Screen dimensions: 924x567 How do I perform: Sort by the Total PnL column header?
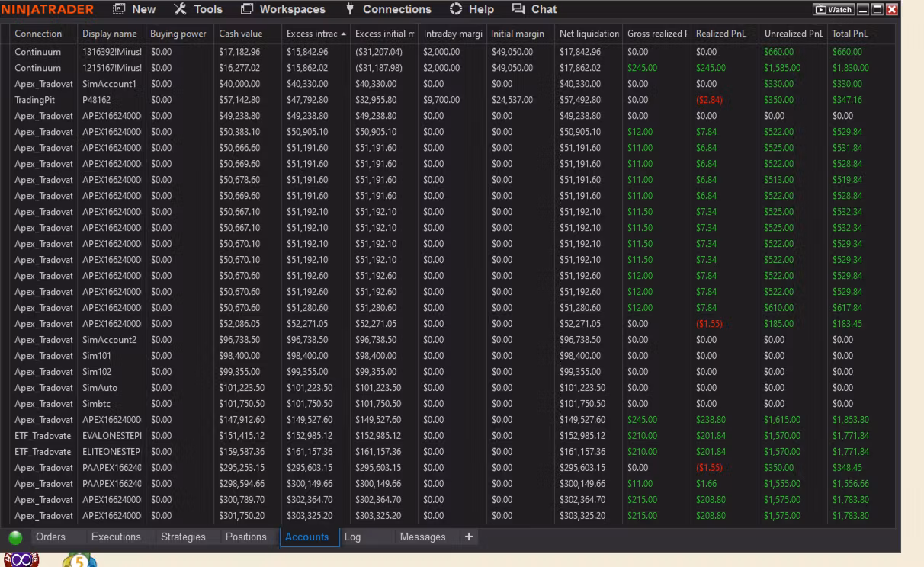[x=849, y=34]
